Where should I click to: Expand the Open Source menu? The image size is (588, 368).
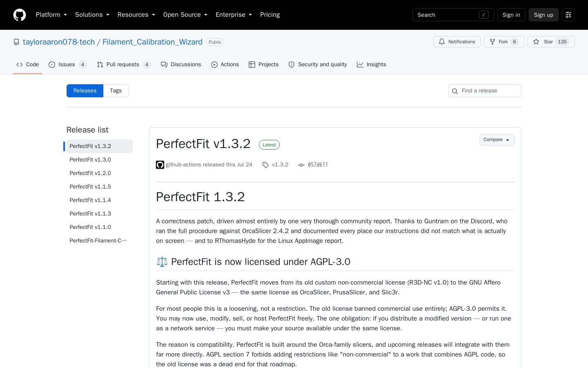[x=185, y=15]
